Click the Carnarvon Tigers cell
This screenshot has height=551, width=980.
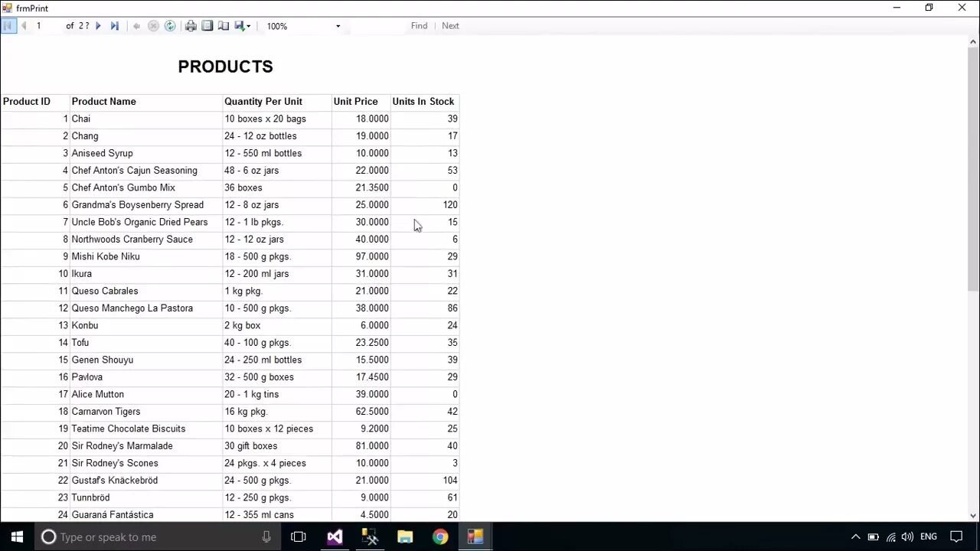click(x=145, y=412)
